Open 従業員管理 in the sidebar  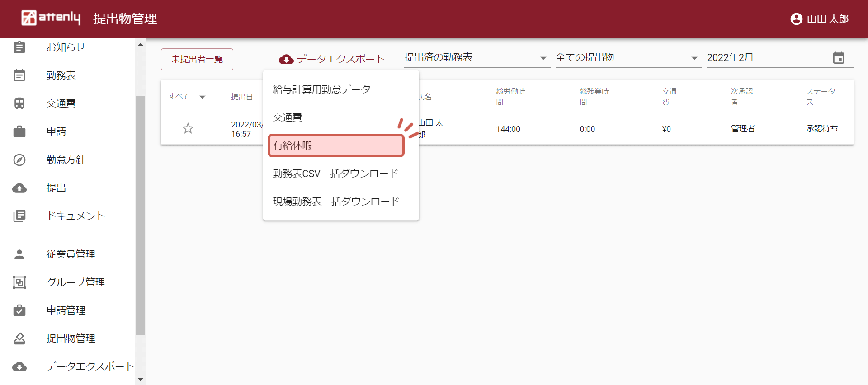pyautogui.click(x=71, y=254)
